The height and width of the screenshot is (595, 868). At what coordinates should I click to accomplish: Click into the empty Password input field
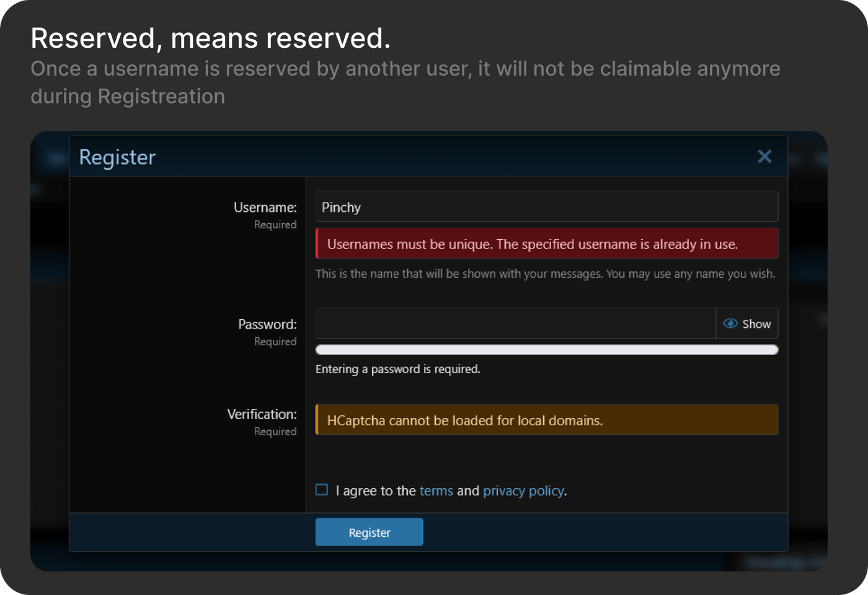tap(515, 324)
